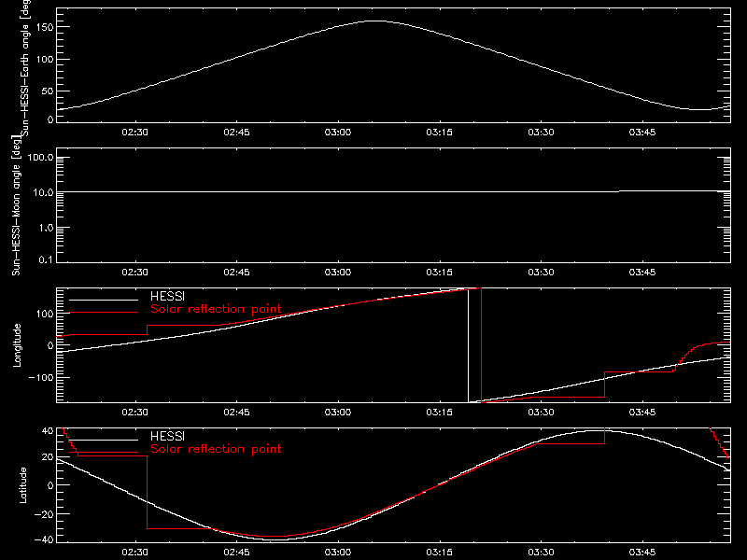This screenshot has width=747, height=560.
Task: Click the Longitude axis label
Action: pyautogui.click(x=17, y=345)
